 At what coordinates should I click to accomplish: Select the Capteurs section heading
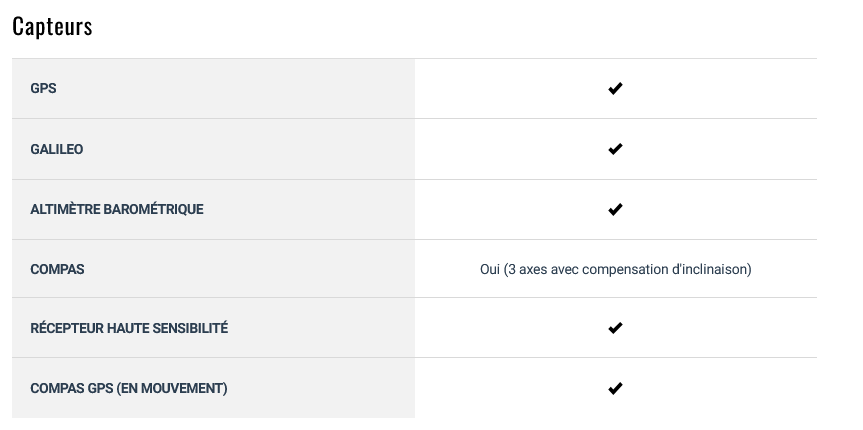point(52,26)
